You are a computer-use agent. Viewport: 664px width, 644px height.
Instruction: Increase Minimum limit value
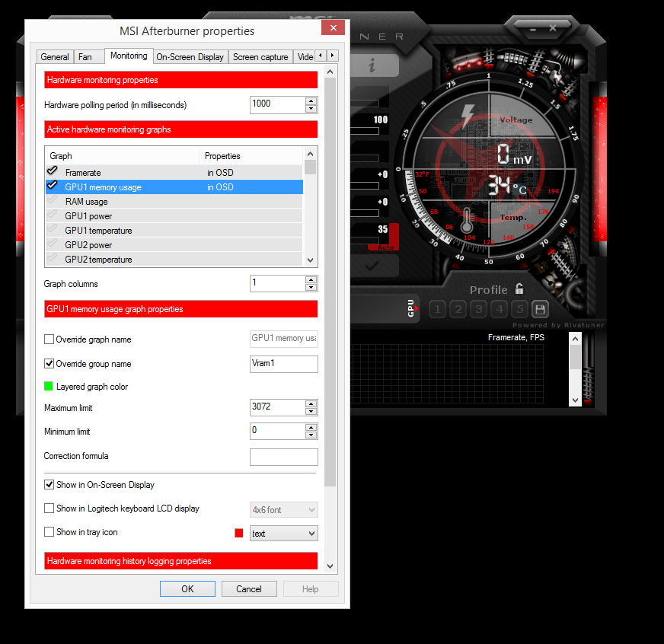pyautogui.click(x=311, y=427)
